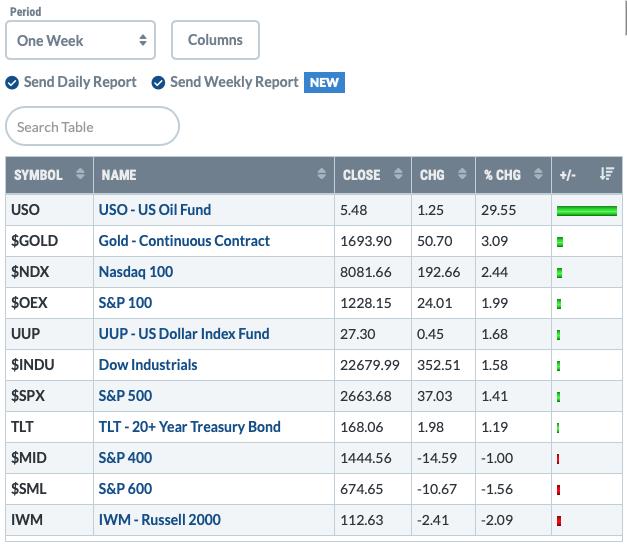627x546 pixels.
Task: Uncheck Send Weekly Report checkbox
Action: (x=158, y=83)
